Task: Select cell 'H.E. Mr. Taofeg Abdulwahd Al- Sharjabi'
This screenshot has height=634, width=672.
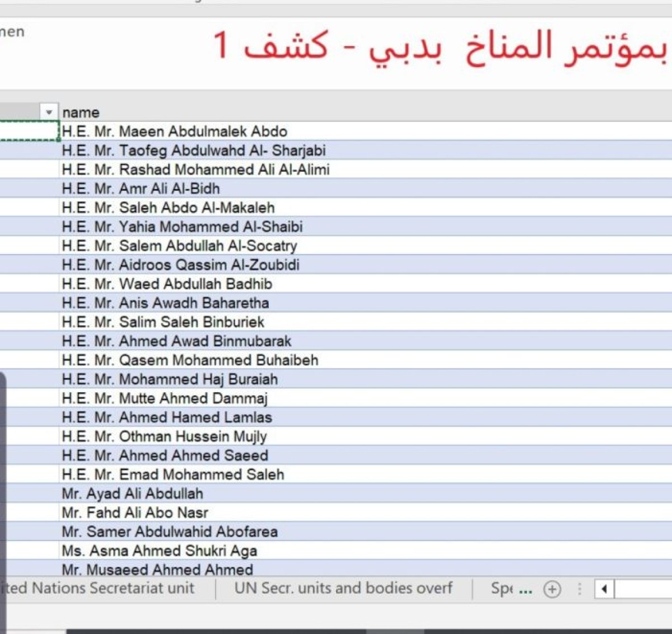Action: 365,151
